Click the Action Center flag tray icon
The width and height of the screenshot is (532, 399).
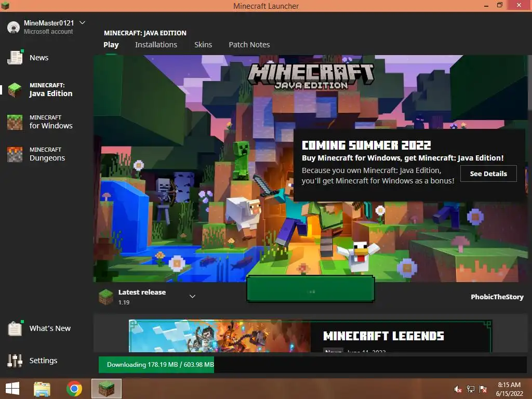click(483, 389)
